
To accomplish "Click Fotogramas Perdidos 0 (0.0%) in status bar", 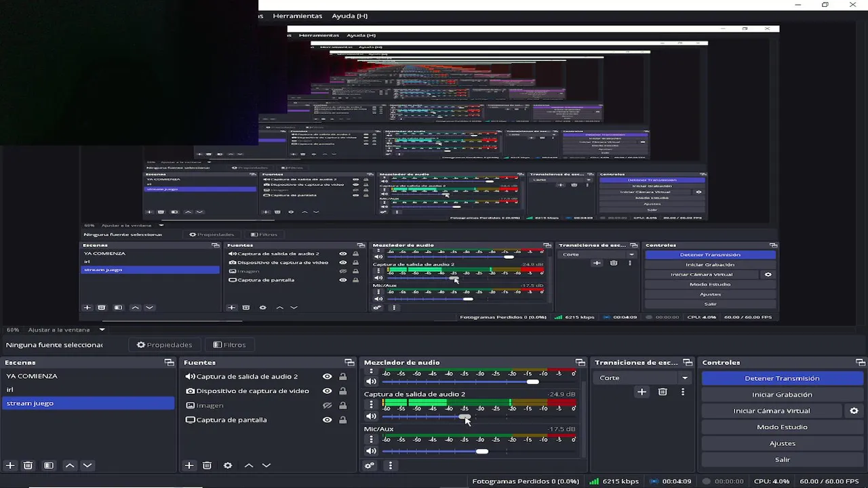I will (x=526, y=481).
